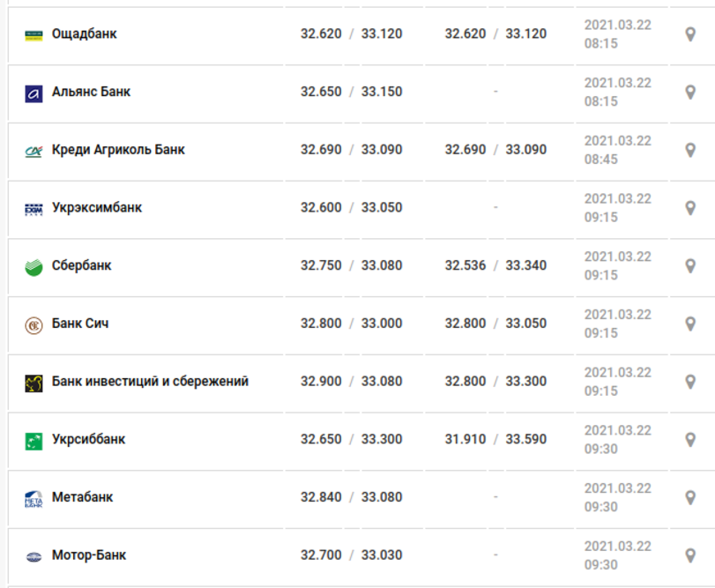Go to Креди Агриколь Банк page
Image resolution: width=715 pixels, height=588 pixels.
click(x=118, y=150)
